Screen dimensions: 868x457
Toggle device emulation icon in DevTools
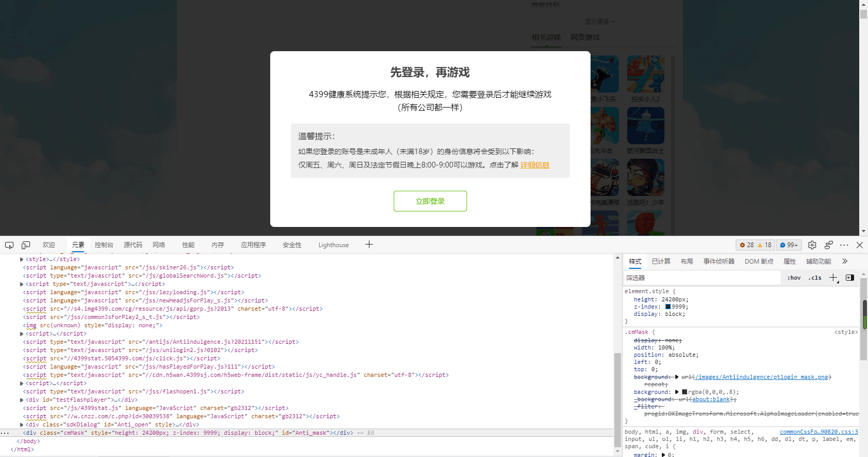[x=26, y=245]
